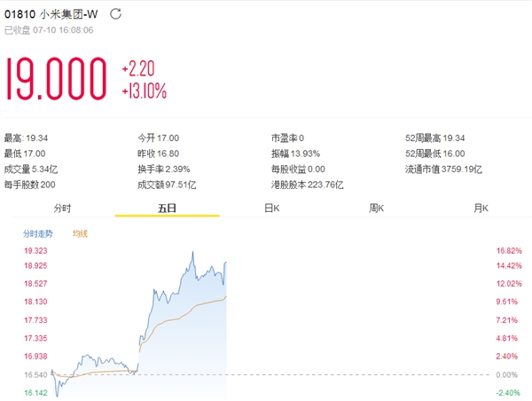The height and width of the screenshot is (401, 532).
Task: Open the 月K chart tab
Action: 481,207
